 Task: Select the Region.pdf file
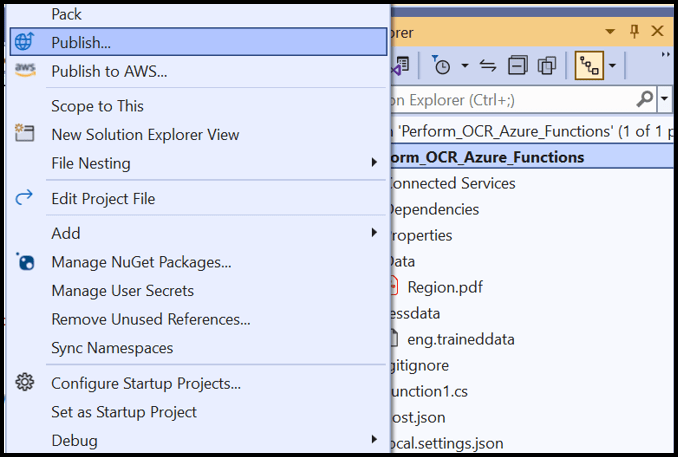(445, 287)
